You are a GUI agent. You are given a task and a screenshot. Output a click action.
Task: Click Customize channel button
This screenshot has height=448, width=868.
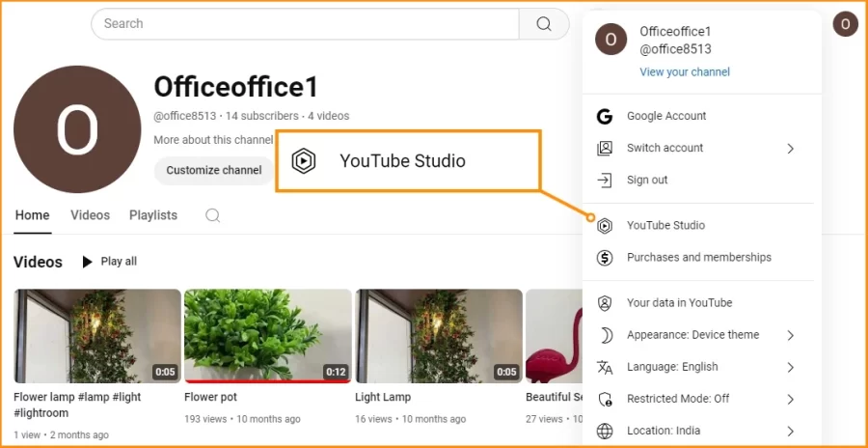click(x=214, y=170)
